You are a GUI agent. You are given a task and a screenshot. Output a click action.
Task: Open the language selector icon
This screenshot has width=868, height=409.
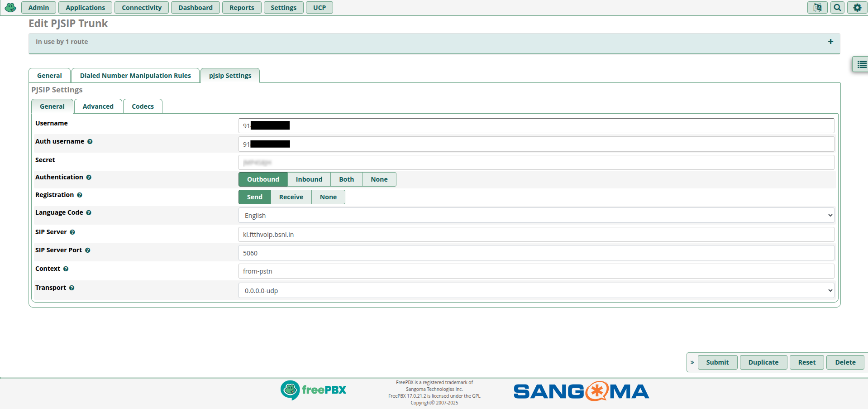coord(817,8)
